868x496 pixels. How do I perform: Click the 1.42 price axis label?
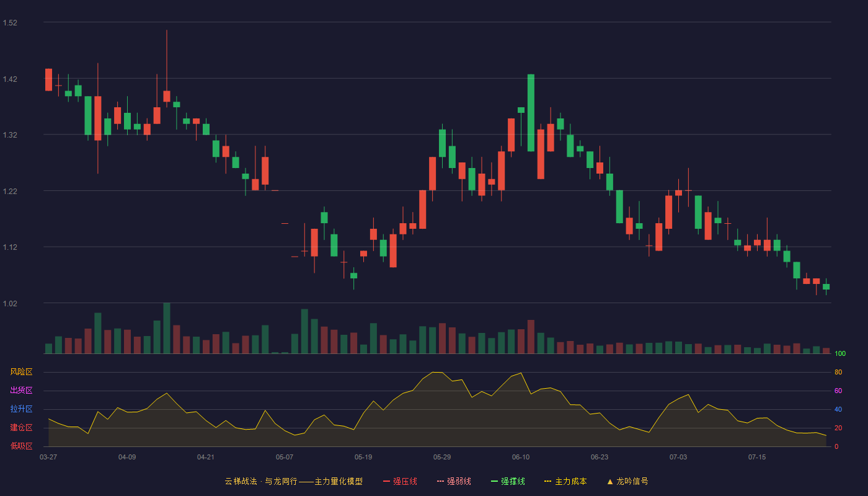(x=10, y=79)
